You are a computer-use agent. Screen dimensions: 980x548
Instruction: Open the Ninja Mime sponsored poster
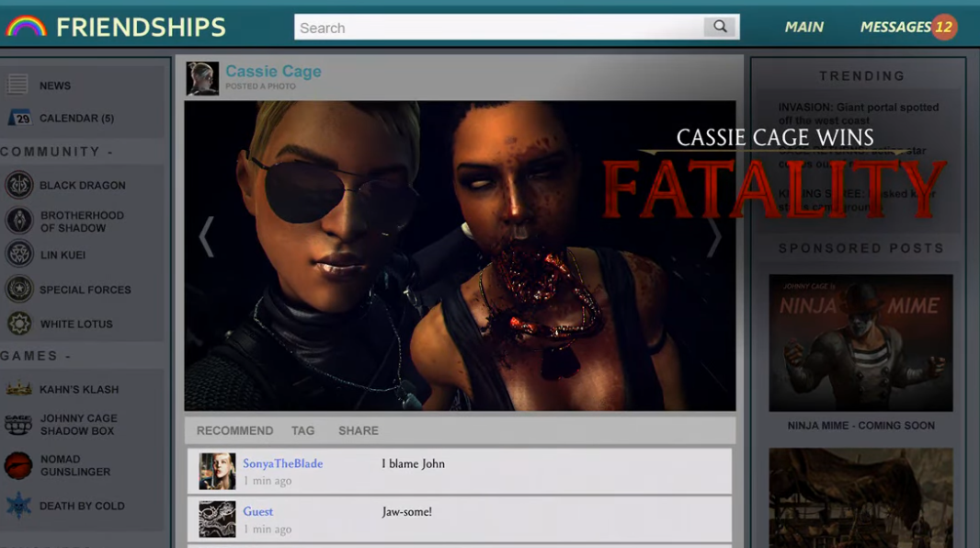[x=860, y=342]
